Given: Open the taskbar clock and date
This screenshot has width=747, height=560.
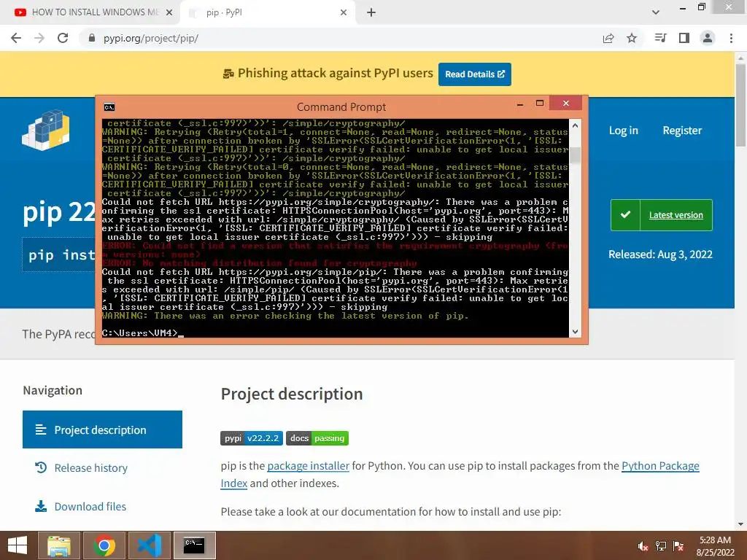Looking at the screenshot, I should 715,546.
